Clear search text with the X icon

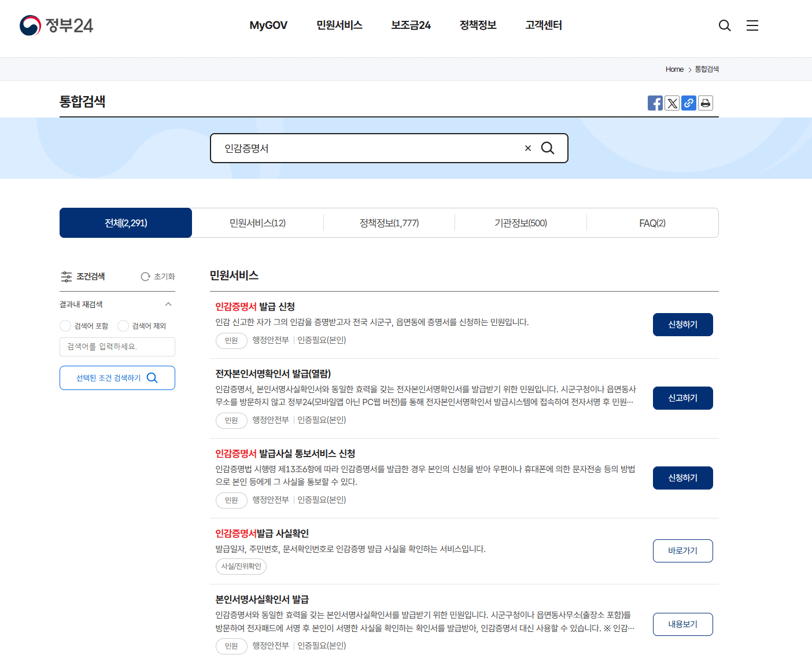(x=528, y=148)
